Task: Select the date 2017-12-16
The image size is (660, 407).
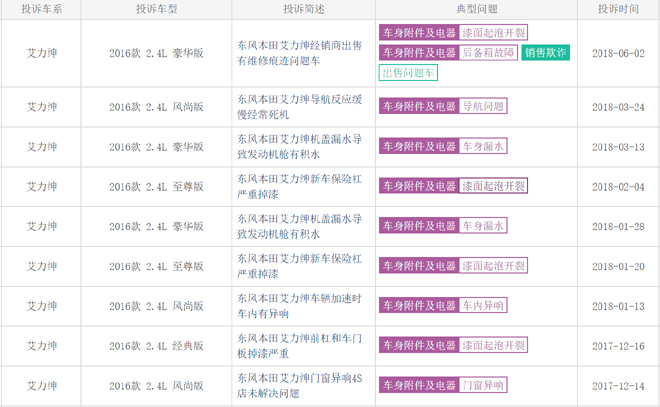Action: pyautogui.click(x=618, y=346)
